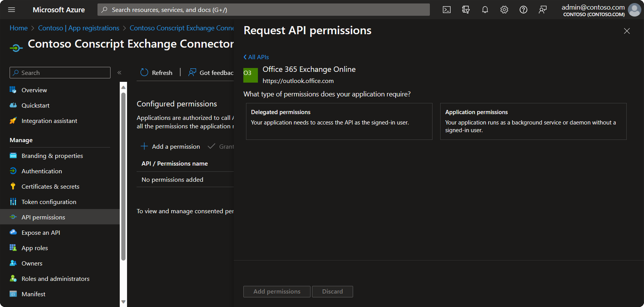644x307 pixels.
Task: Open Help question mark icon
Action: [x=523, y=10]
